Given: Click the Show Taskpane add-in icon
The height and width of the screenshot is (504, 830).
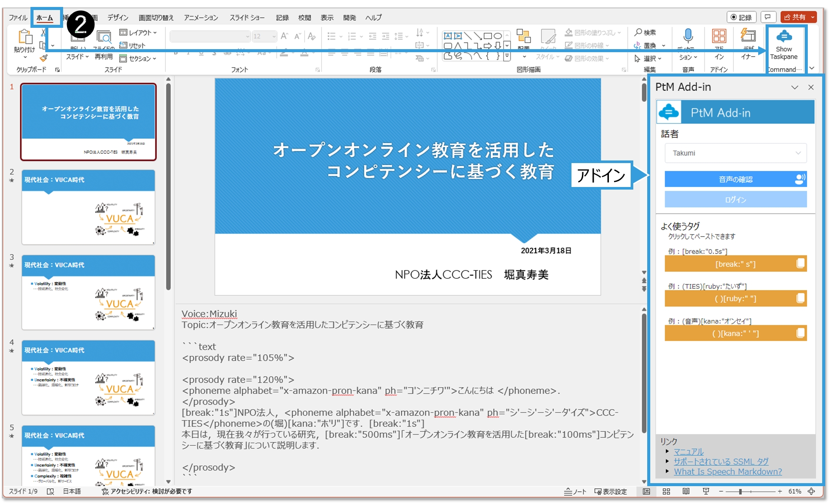Looking at the screenshot, I should coord(783,37).
